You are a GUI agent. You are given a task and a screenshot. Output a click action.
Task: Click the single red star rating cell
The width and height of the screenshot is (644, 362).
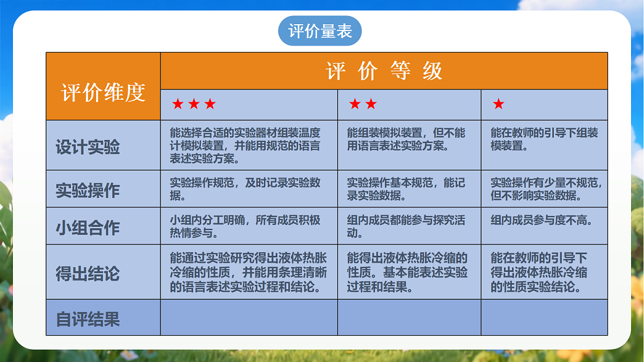tap(544, 105)
